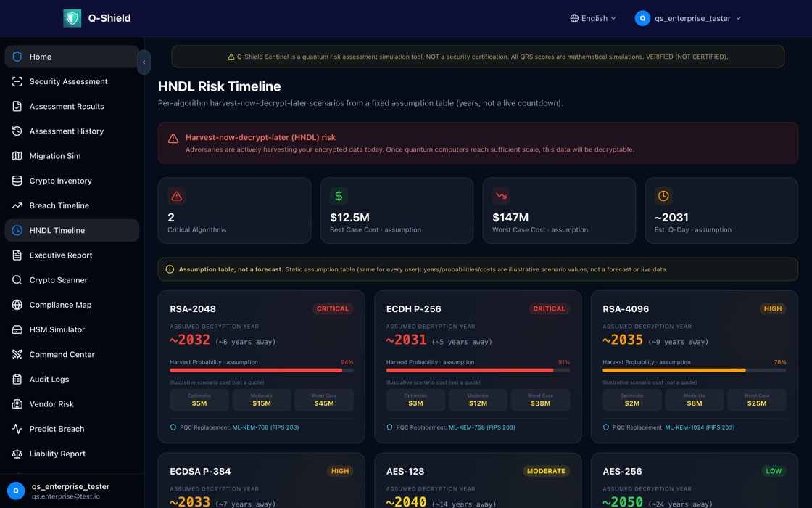Screen dimensions: 812x508
Task: Click the LOW badge on AES-256 card
Action: pos(774,471)
